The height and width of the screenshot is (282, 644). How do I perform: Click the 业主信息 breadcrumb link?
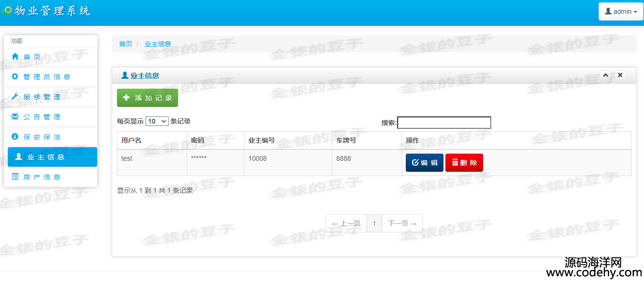point(158,44)
